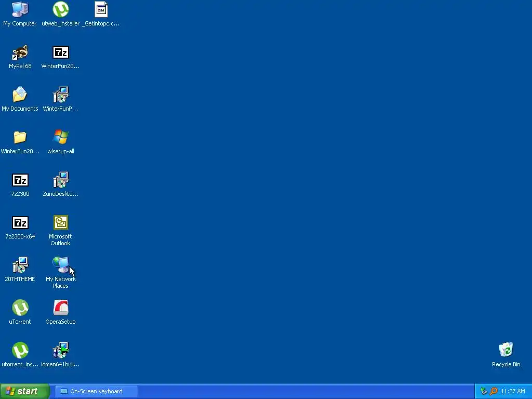Activate the On-Screen Keyboard taskbar button
The image size is (532, 399).
(97, 391)
